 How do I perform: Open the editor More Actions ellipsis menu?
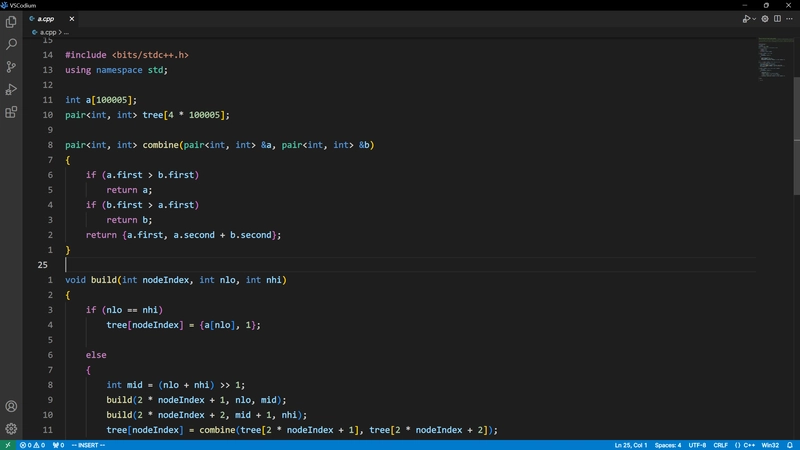(790, 18)
